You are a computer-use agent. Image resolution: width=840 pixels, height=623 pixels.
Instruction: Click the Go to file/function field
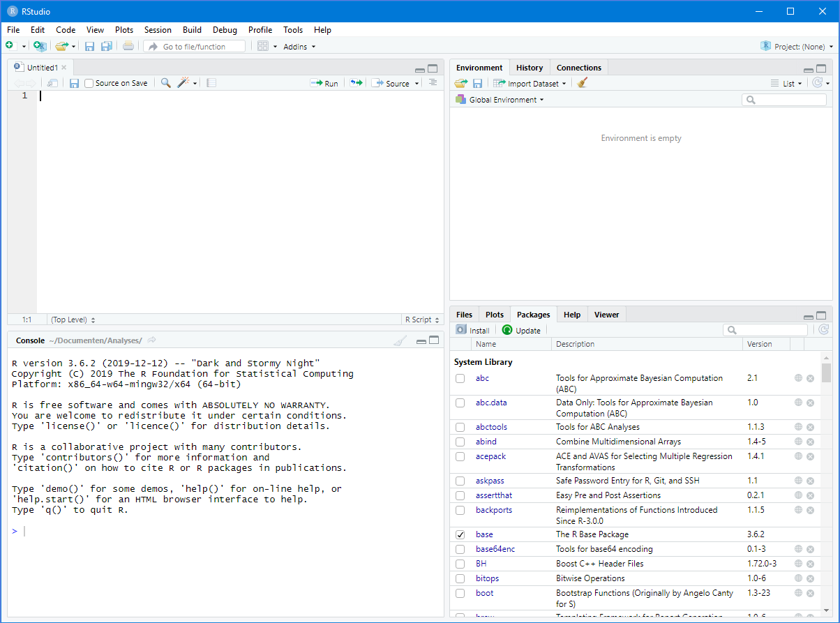(x=194, y=47)
